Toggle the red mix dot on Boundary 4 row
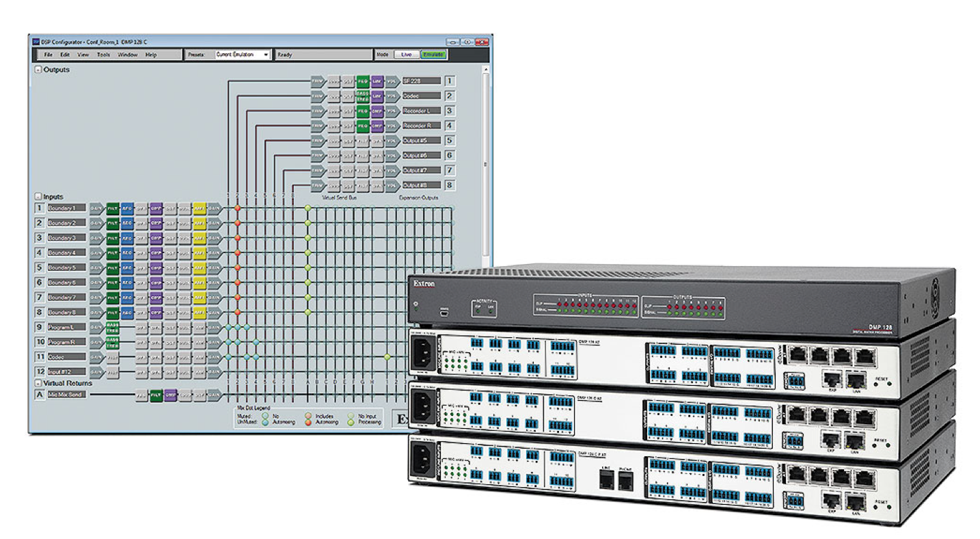980x539 pixels. tap(237, 252)
